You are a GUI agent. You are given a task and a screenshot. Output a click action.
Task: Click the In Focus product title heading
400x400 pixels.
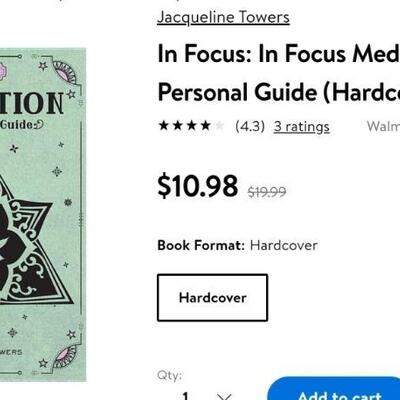coord(279,73)
